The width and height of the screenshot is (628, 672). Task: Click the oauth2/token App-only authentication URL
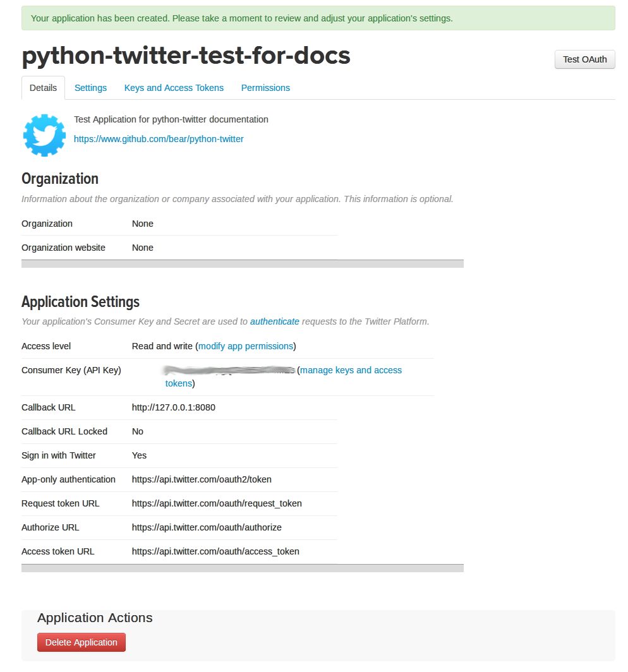tap(202, 479)
